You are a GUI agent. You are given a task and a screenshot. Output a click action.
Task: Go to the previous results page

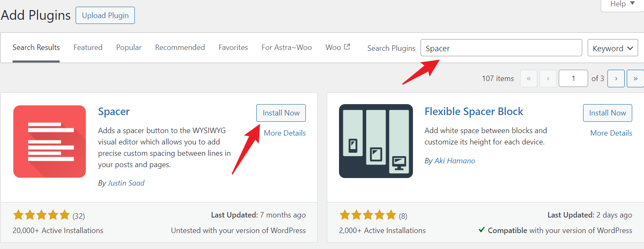[x=548, y=79]
